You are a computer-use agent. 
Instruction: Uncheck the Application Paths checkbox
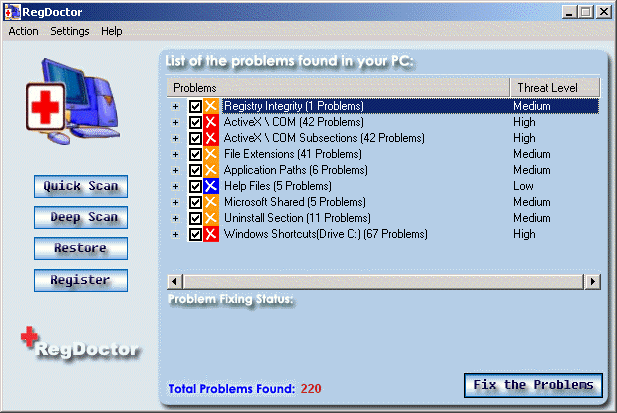[x=195, y=170]
